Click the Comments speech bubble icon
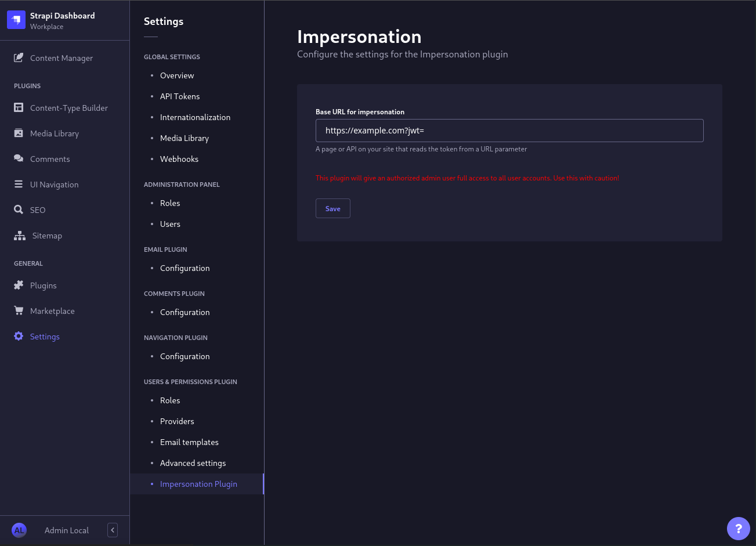Viewport: 756px width, 546px height. [19, 159]
